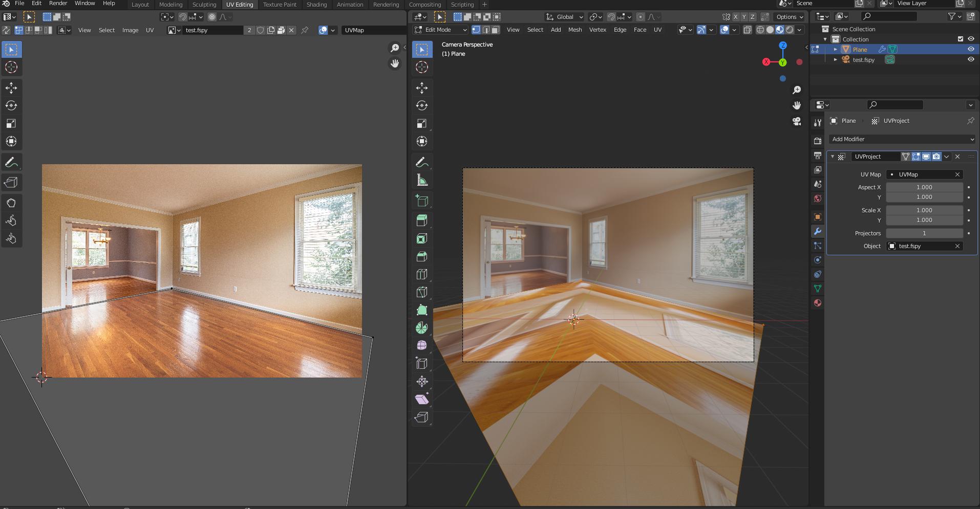The image size is (980, 509).
Task: Open the File menu
Action: pyautogui.click(x=19, y=3)
